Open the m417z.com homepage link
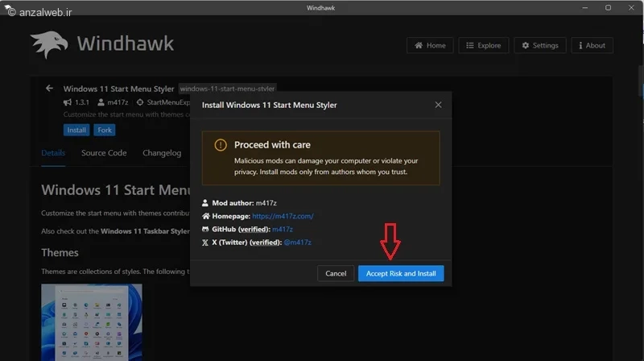644x361 pixels. (x=283, y=216)
